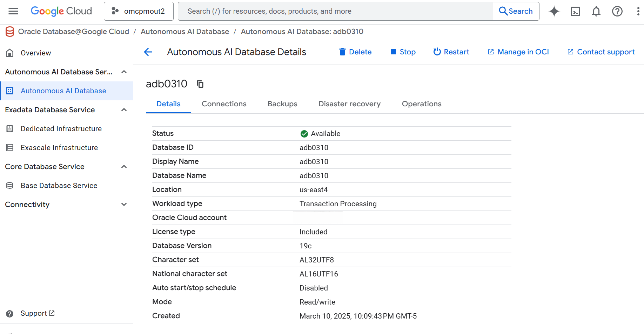The image size is (644, 334).
Task: Click the back arrow on the details page
Action: click(148, 52)
